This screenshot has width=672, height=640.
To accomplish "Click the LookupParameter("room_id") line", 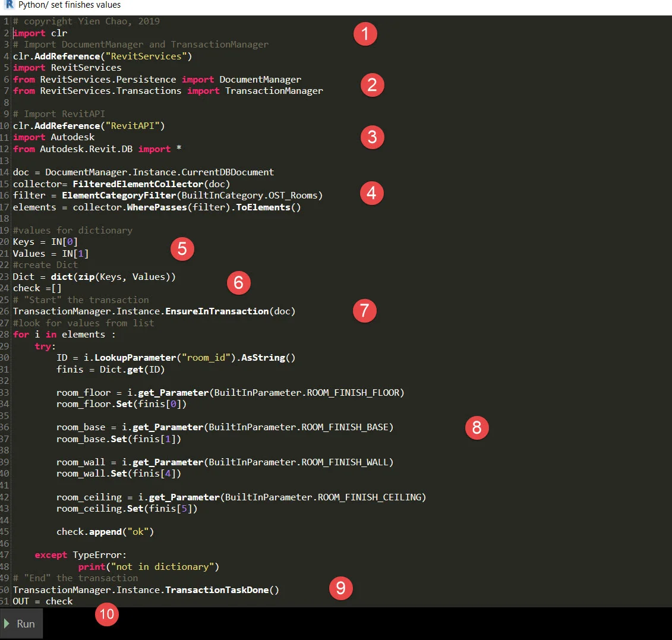I will click(176, 358).
